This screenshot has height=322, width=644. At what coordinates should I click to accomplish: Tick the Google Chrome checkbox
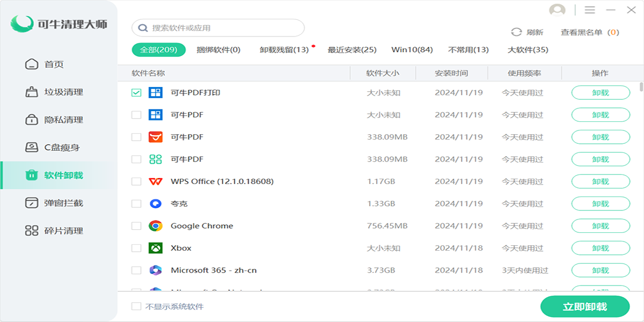click(136, 226)
